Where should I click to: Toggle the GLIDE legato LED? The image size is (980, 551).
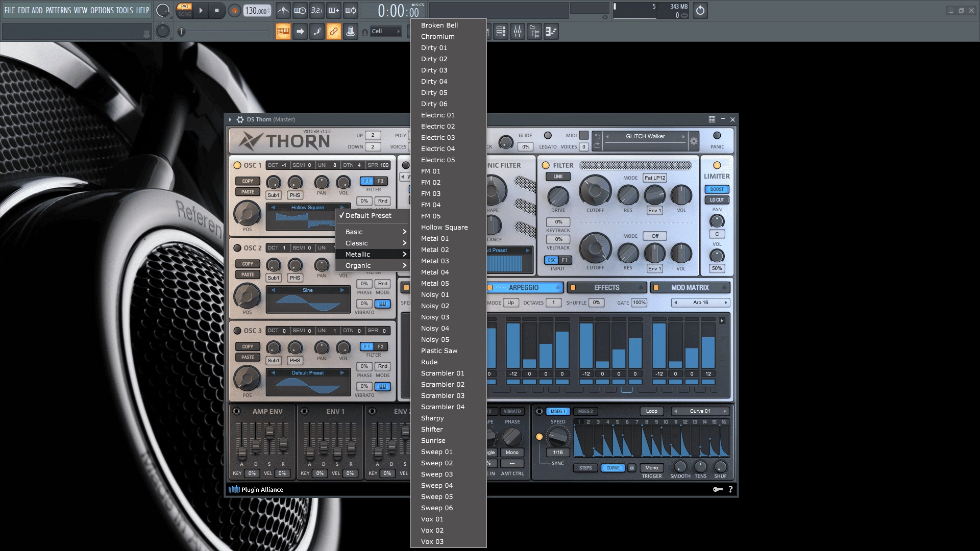click(x=548, y=136)
